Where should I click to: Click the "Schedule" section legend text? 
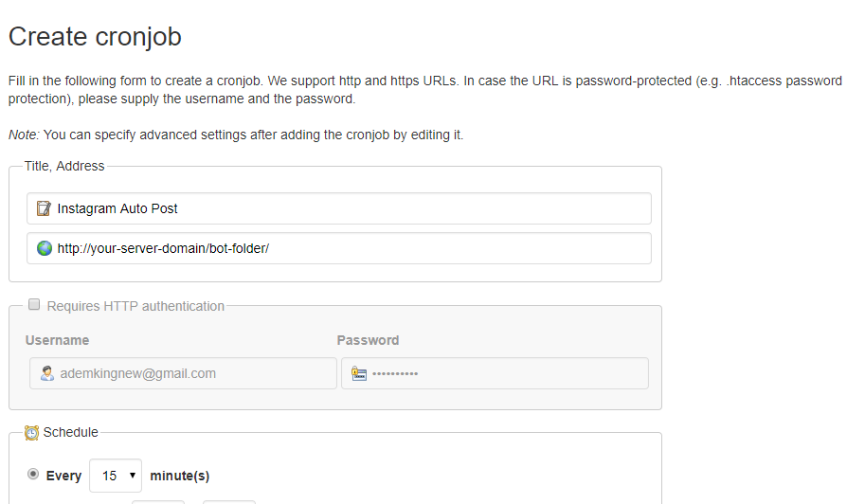pyautogui.click(x=71, y=432)
